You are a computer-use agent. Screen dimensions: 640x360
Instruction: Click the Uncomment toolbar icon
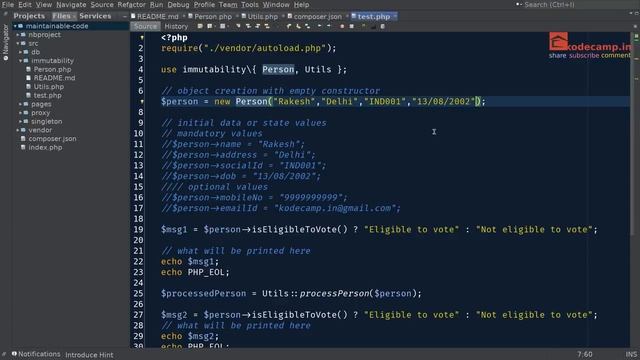(373, 26)
